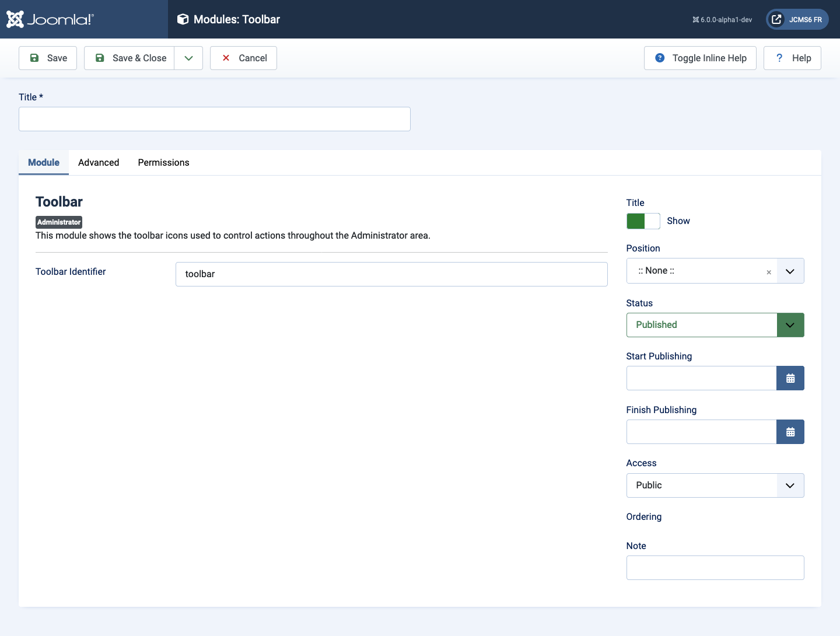Click the Administrator badge
Viewport: 840px width, 636px height.
coord(59,222)
